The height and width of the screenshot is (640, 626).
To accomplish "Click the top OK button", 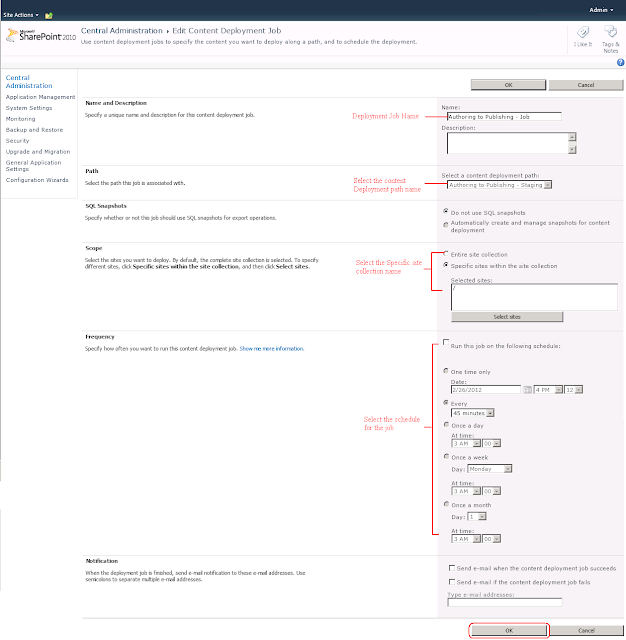I will [x=508, y=85].
